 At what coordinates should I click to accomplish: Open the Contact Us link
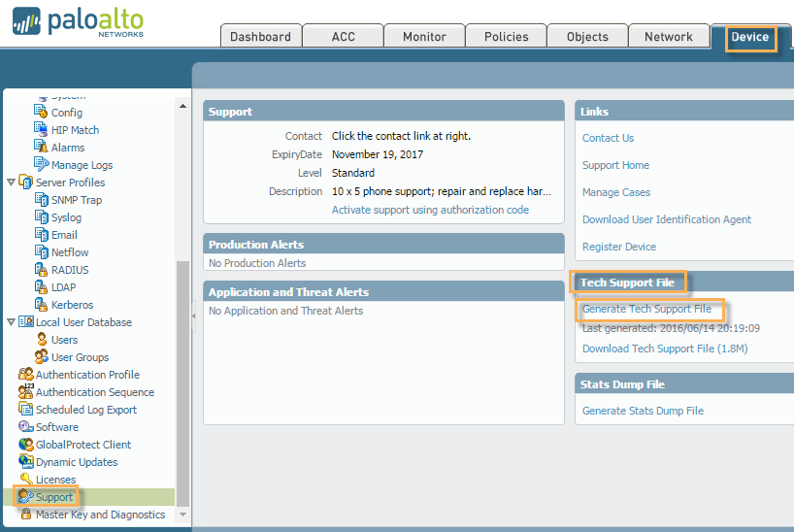[x=609, y=138]
